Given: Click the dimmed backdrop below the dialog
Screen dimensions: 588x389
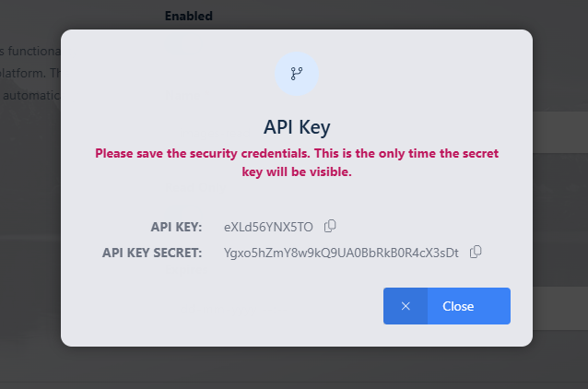Looking at the screenshot, I should click(295, 369).
